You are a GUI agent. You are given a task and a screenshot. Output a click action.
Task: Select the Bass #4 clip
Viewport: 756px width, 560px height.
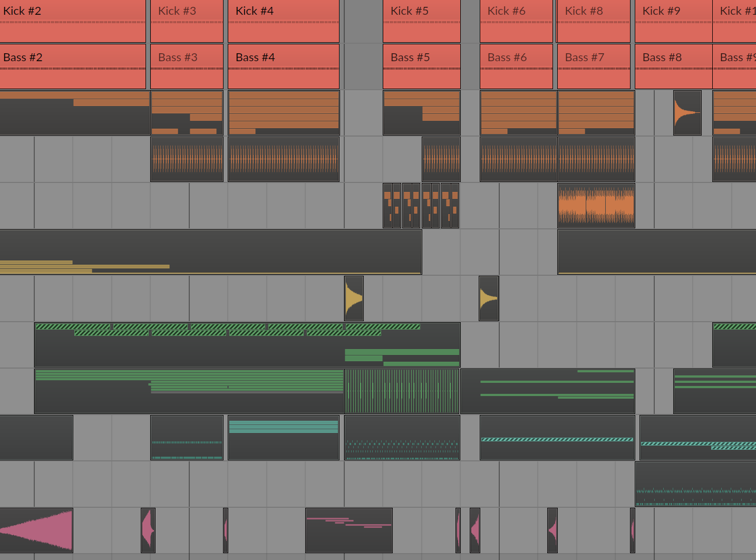(x=284, y=67)
